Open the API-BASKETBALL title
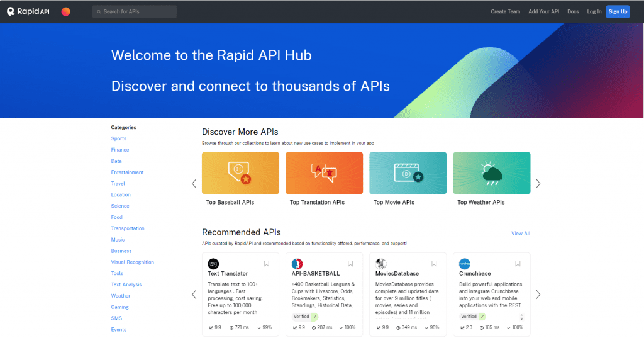This screenshot has width=644, height=338. (316, 273)
